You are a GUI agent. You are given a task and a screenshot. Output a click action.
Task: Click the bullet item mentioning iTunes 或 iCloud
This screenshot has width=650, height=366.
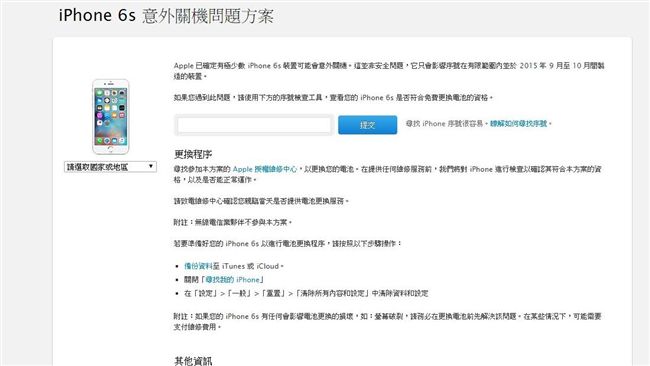click(x=234, y=266)
